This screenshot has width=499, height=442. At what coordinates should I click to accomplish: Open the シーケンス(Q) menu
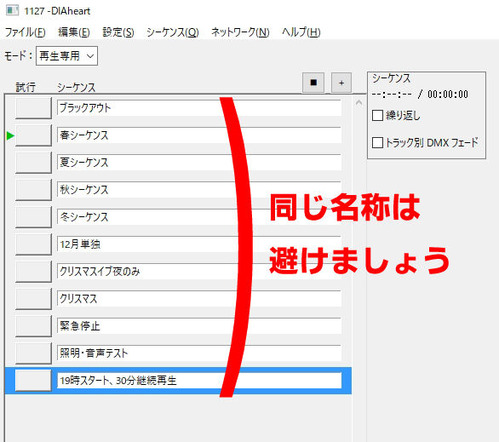pos(173,32)
